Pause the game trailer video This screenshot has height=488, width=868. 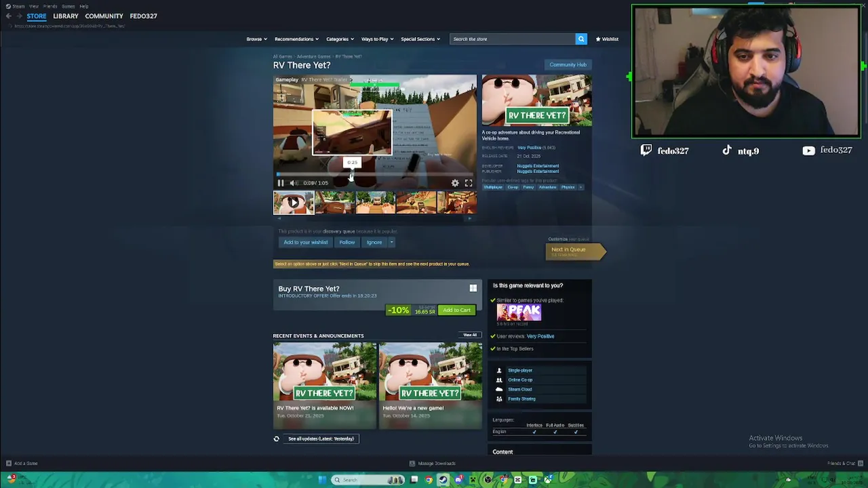pos(281,183)
